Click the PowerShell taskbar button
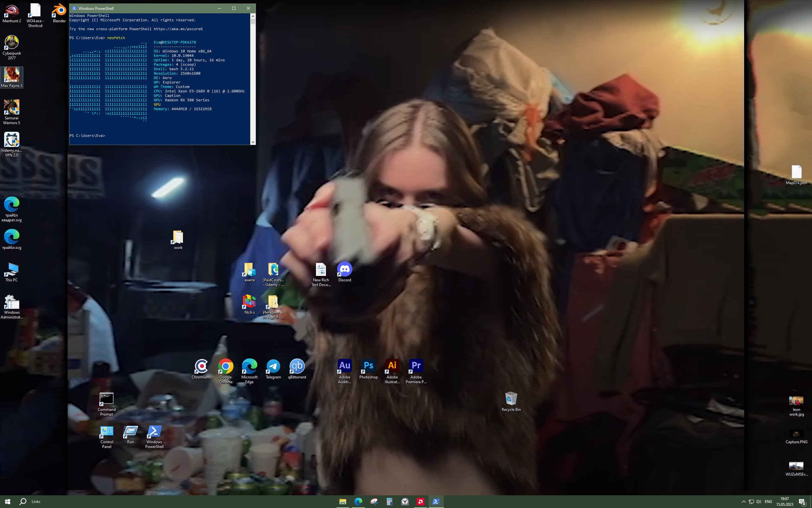This screenshot has width=812, height=508. (436, 502)
